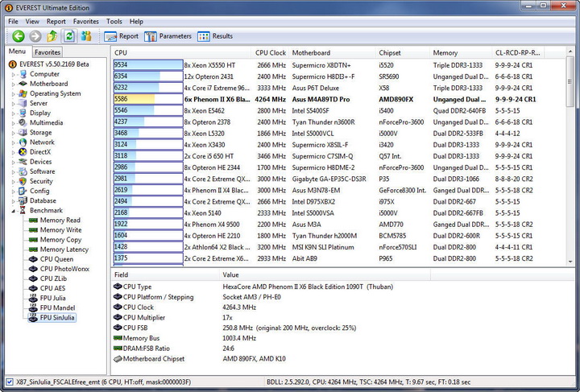This screenshot has width=580, height=392.
Task: Select the Memory Copy benchmark icon
Action: [33, 240]
